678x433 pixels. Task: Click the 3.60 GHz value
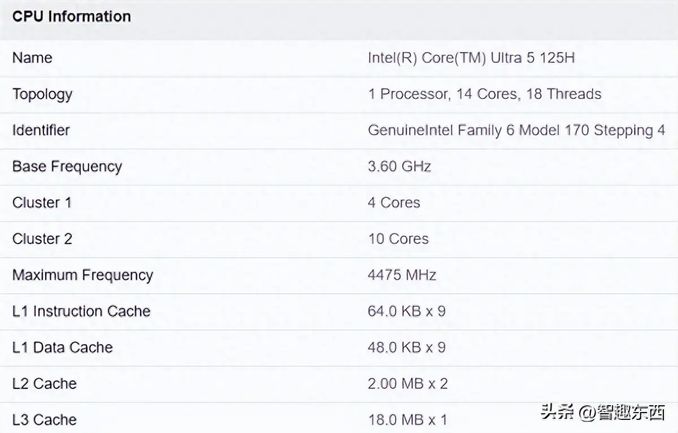coord(399,166)
